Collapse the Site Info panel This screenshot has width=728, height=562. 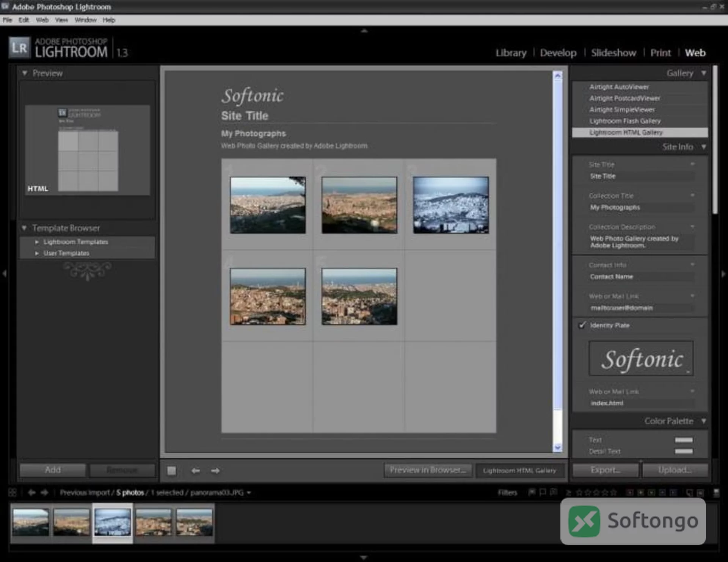click(704, 147)
